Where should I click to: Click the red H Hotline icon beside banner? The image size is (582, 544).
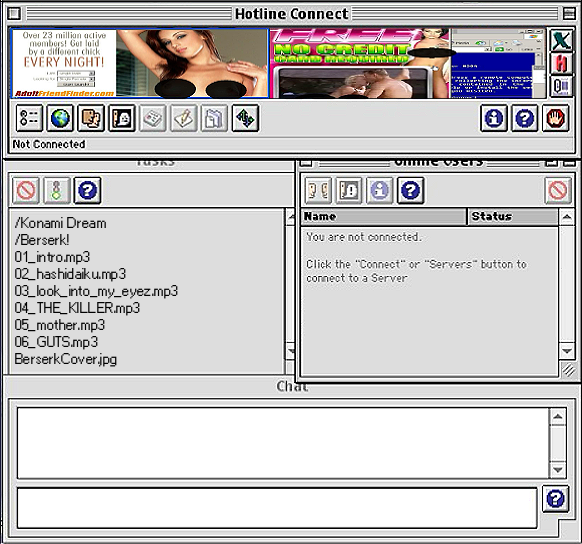561,63
